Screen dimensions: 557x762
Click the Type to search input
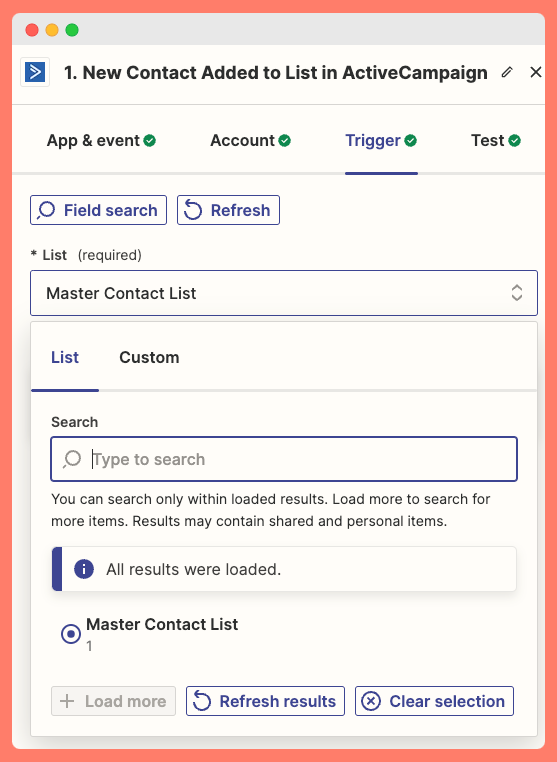284,459
